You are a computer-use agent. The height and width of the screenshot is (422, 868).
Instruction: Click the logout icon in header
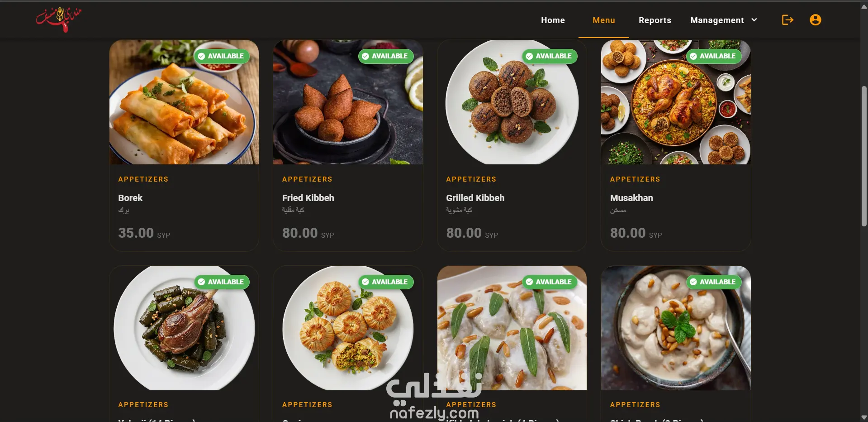787,20
